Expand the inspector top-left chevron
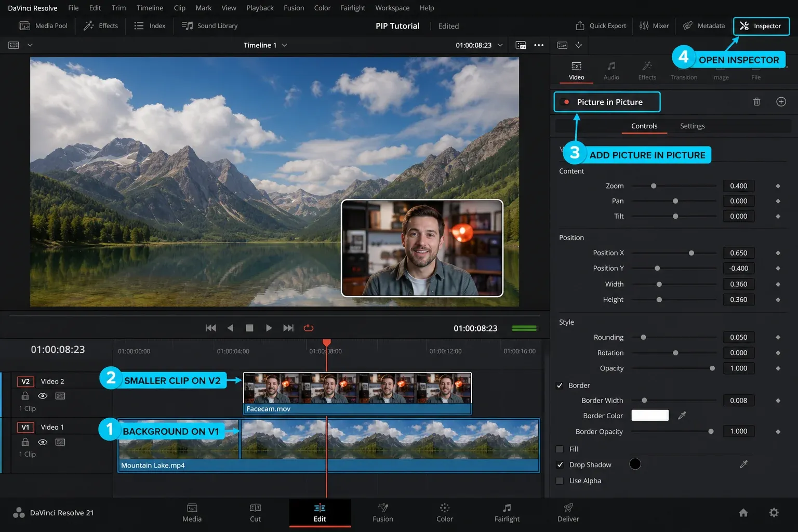This screenshot has width=798, height=532. [x=579, y=45]
